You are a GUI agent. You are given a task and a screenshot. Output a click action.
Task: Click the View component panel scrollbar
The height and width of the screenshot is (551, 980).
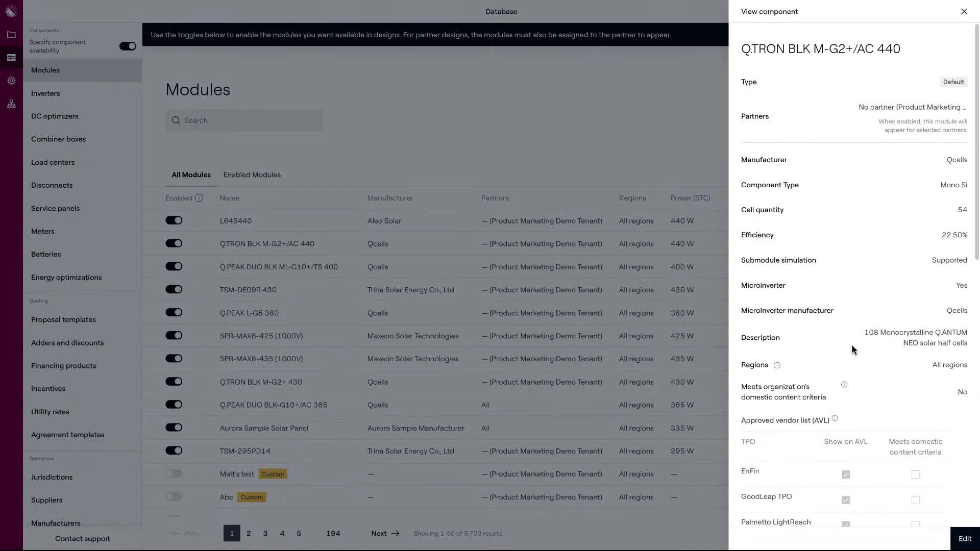(977, 143)
